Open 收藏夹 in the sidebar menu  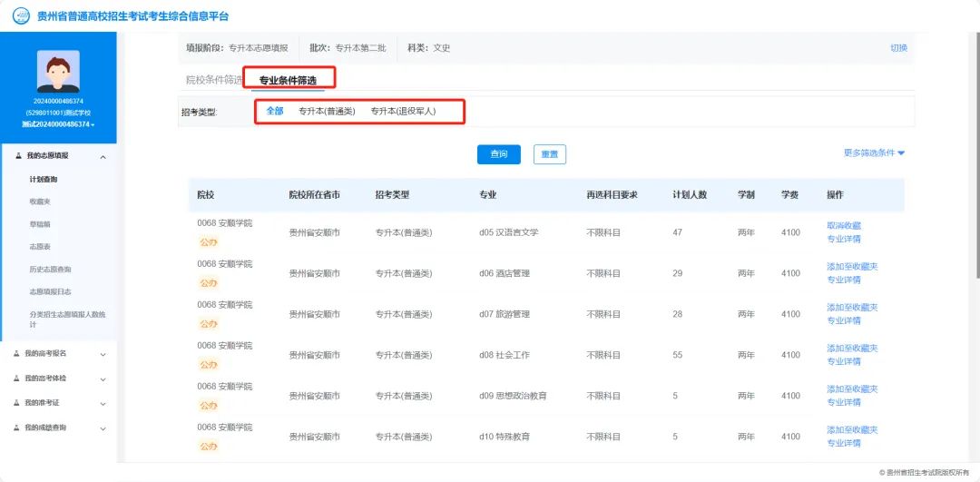[40, 202]
